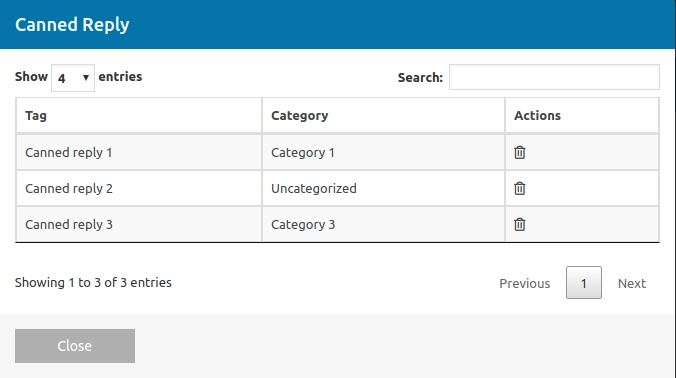The image size is (676, 378).
Task: Select page 1 in pagination
Action: click(584, 283)
